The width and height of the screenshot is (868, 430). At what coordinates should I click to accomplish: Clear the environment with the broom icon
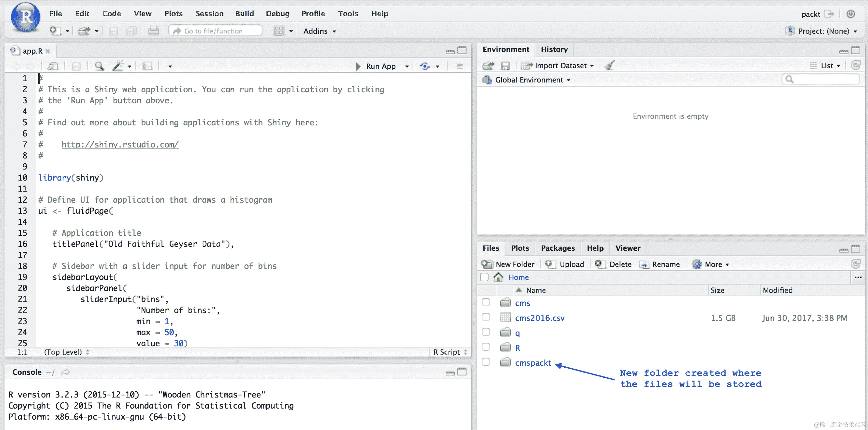coord(609,65)
